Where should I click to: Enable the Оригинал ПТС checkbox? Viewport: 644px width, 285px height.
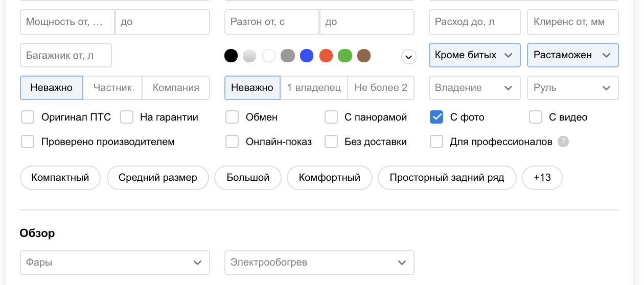[x=28, y=117]
